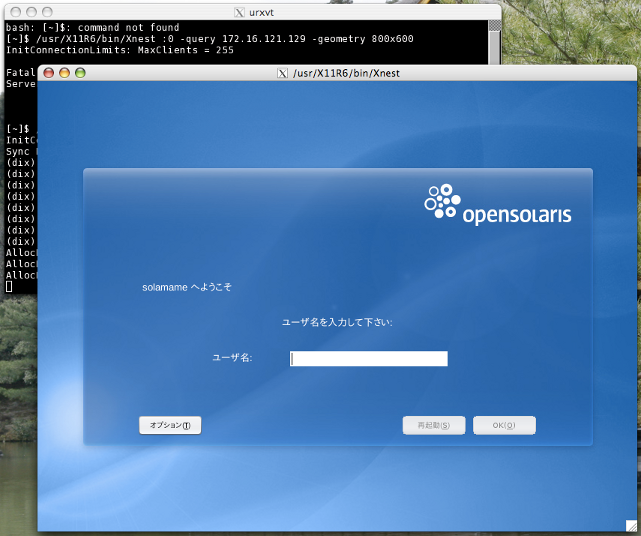Viewport: 641px width, 536px height.
Task: Minimize the Xnest window with yellow button
Action: tap(65, 73)
